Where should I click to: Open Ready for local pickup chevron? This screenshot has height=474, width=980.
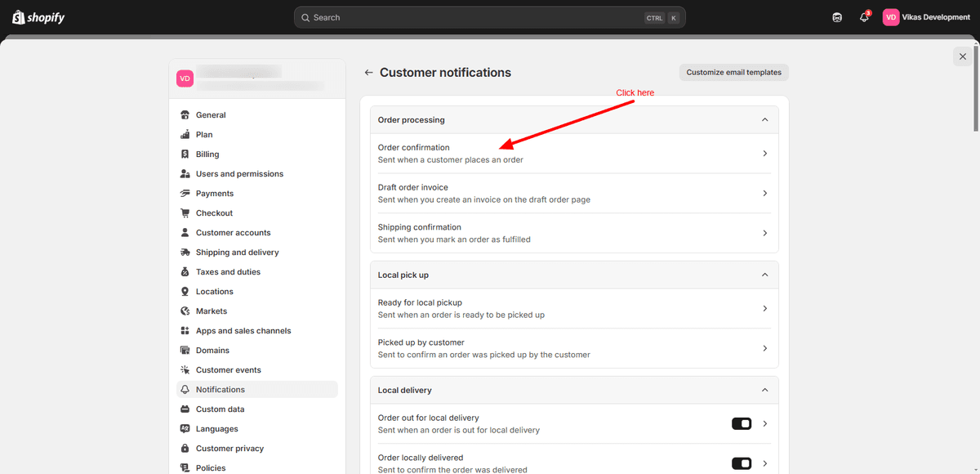[x=764, y=309]
